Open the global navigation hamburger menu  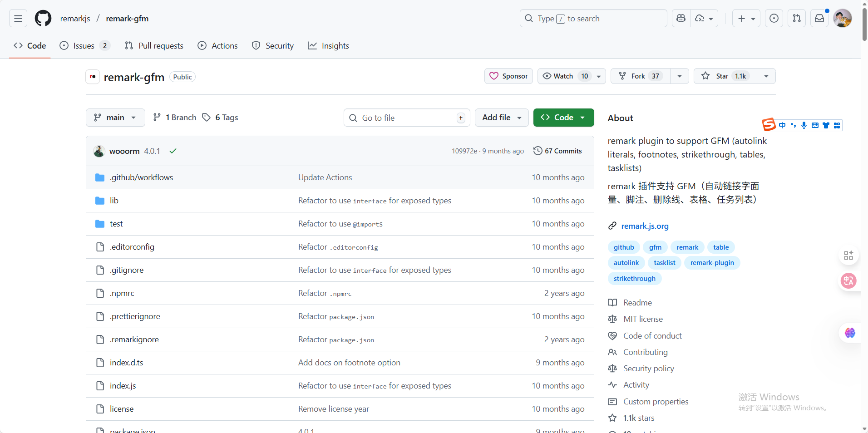(18, 19)
